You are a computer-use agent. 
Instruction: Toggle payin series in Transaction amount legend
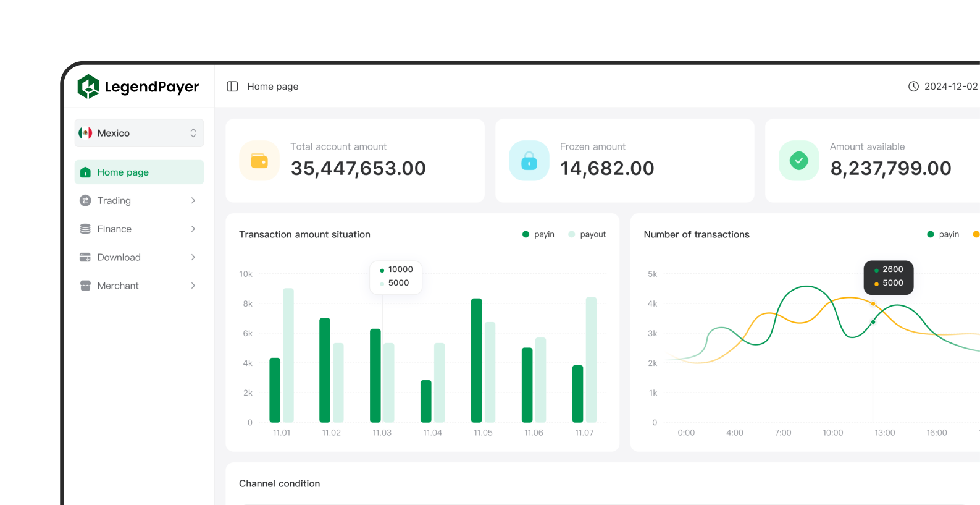pos(538,234)
